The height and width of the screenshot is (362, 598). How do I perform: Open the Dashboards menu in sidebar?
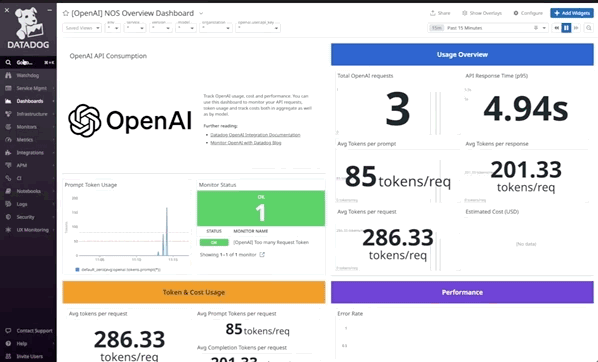point(29,101)
